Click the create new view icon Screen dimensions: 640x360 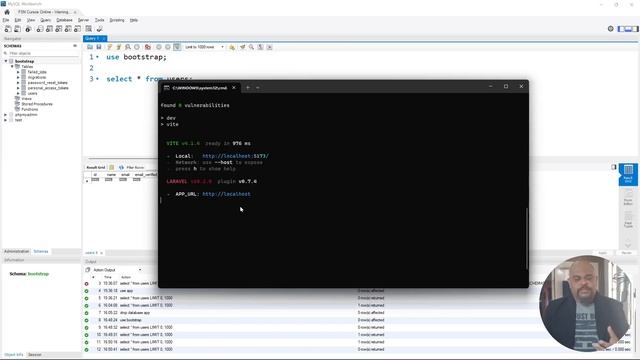point(58,29)
